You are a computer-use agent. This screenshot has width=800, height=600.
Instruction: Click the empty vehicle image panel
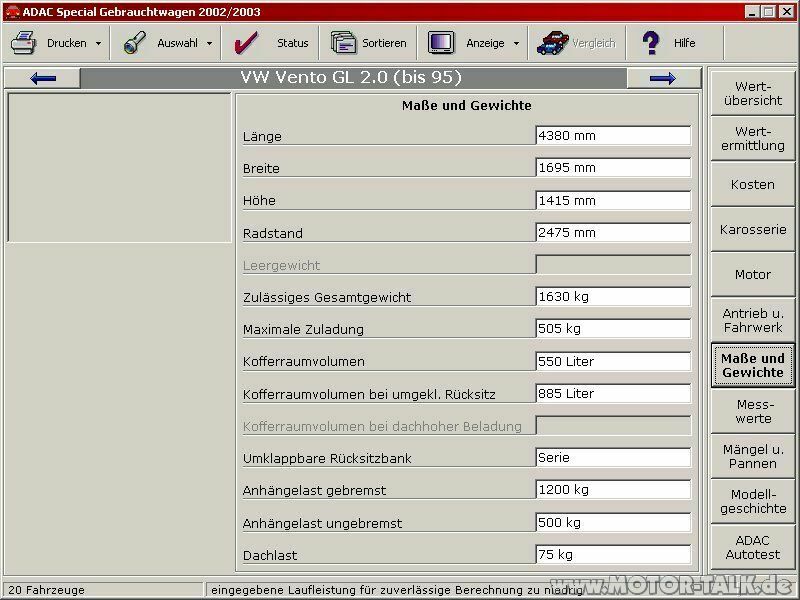pos(119,167)
